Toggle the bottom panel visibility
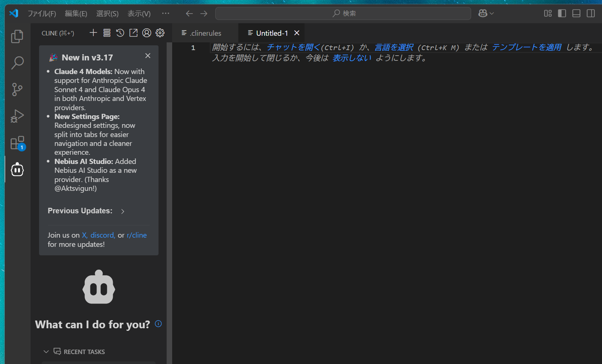Screen dimensions: 602x364 coord(576,13)
